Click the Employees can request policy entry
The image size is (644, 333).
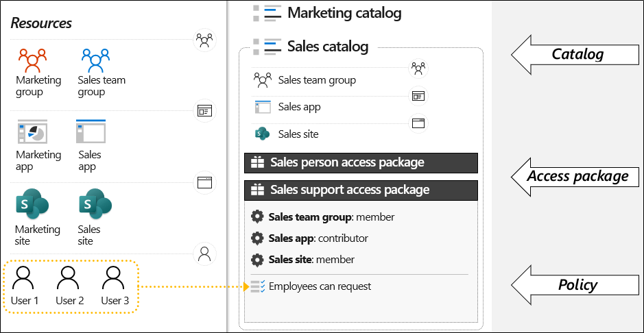[x=320, y=286]
